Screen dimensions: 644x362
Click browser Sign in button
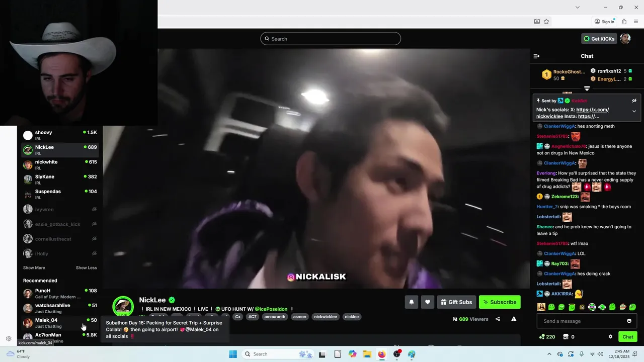(604, 22)
